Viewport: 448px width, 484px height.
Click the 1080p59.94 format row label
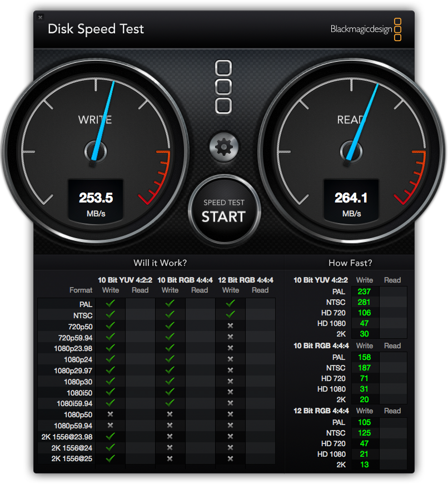73,426
